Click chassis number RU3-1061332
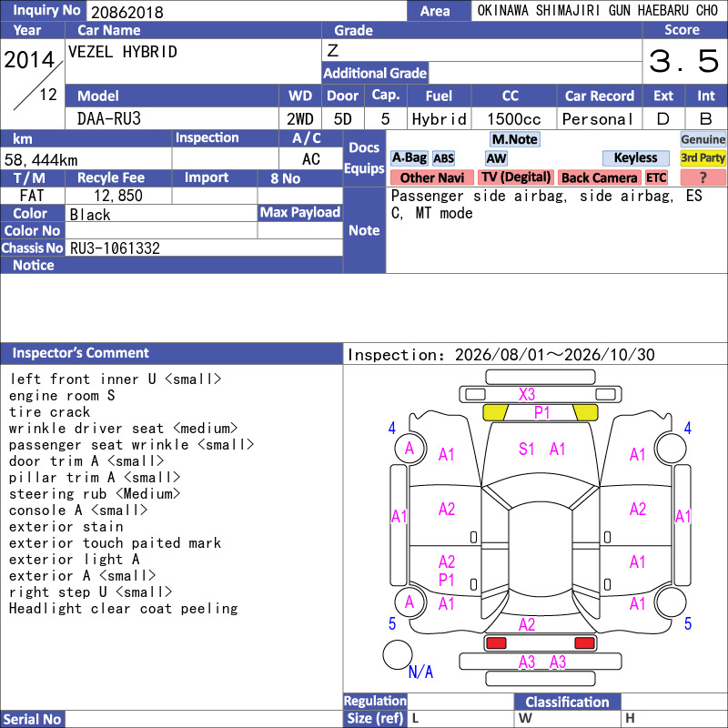The image size is (728, 728). (115, 248)
